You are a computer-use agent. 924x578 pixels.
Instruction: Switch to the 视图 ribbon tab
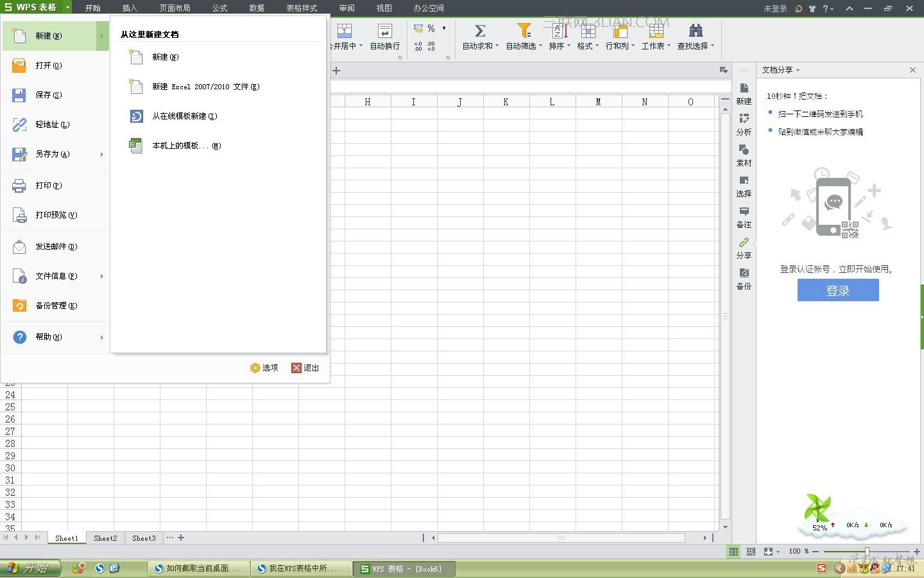pos(384,8)
